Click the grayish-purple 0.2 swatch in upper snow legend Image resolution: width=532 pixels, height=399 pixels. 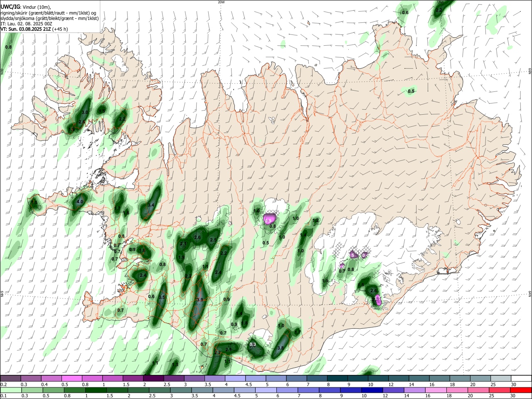10,378
